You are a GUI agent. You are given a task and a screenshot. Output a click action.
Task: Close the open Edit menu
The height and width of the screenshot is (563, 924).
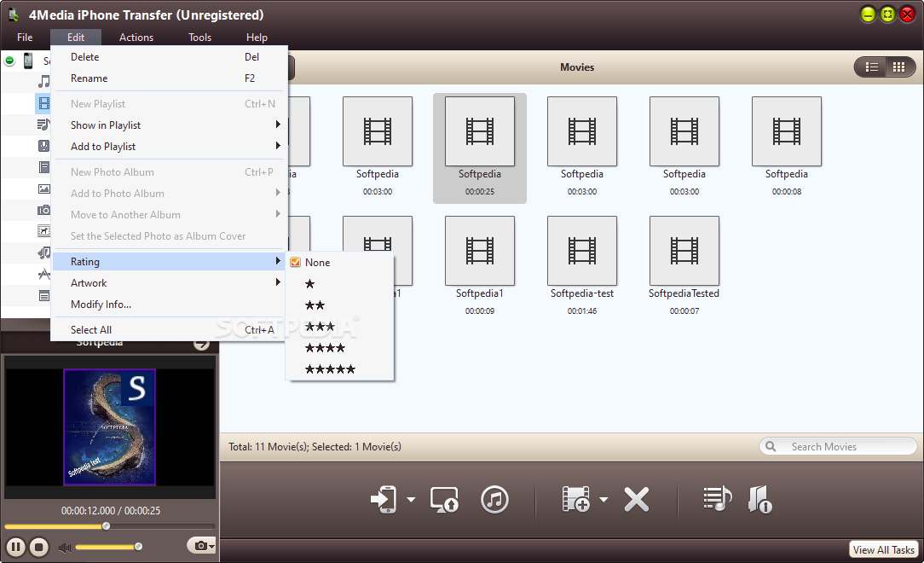[x=75, y=38]
